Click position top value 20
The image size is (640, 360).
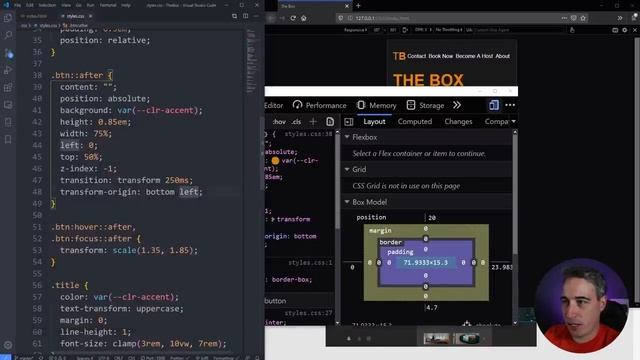coord(432,218)
